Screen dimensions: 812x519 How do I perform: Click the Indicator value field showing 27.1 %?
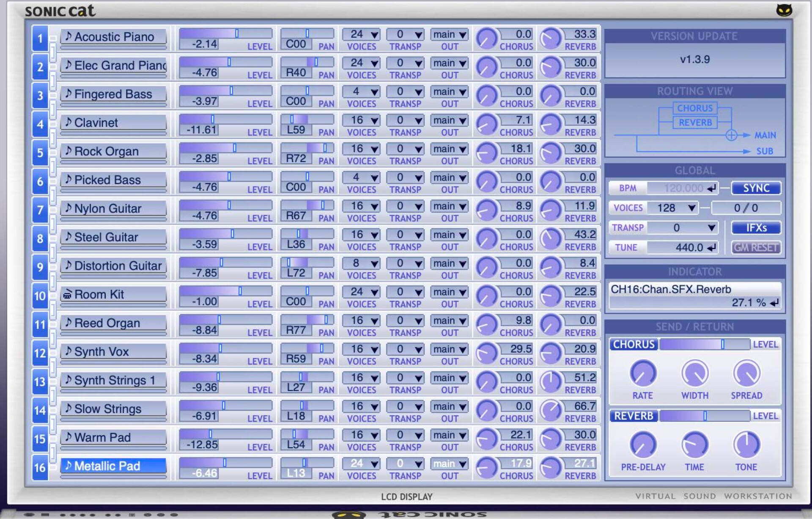(695, 303)
